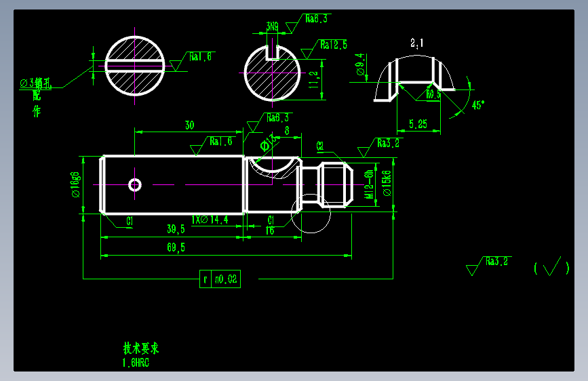Select the C2 chamfer label
This screenshot has width=588, height=381.
320,146
